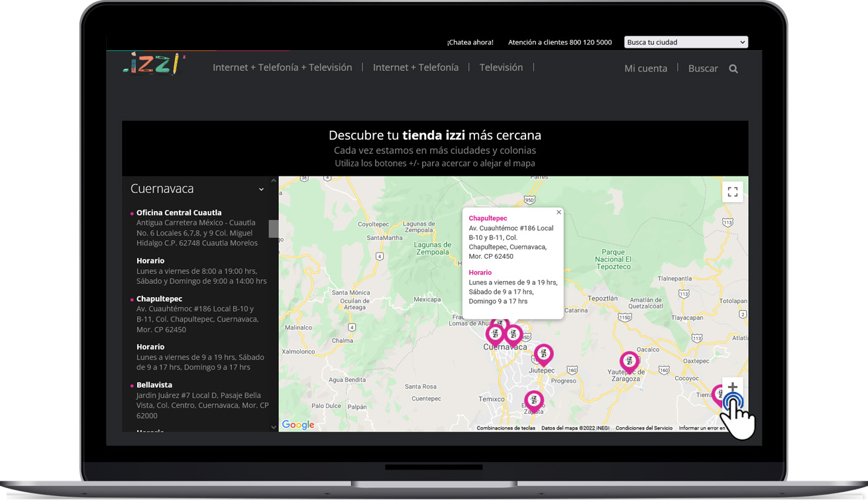Select the izzi pin at Yautepec de Zaragoza
The image size is (868, 500).
629,361
